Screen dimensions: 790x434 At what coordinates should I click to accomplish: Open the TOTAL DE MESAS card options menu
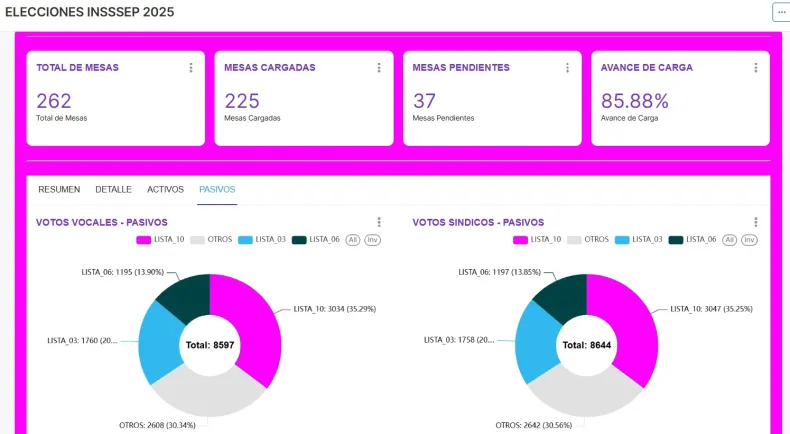click(x=191, y=68)
